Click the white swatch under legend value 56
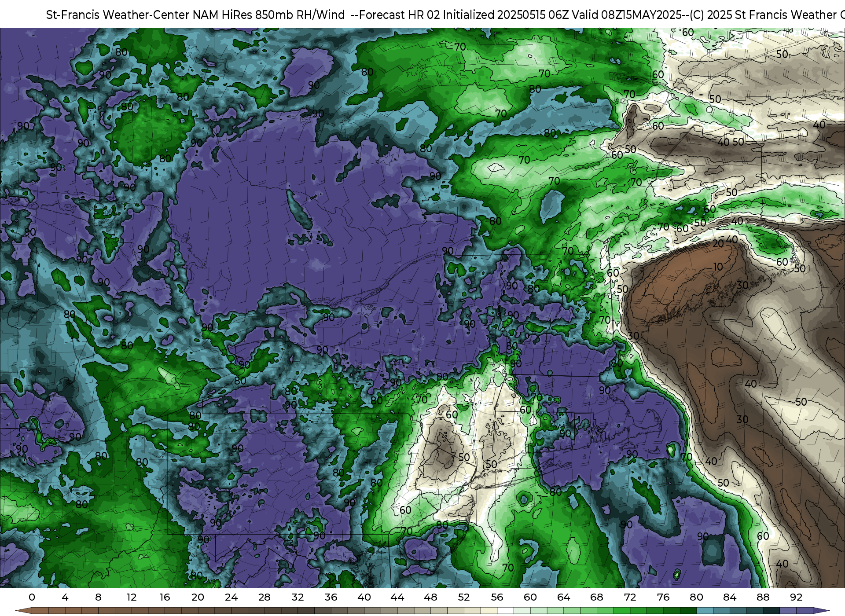The height and width of the screenshot is (616, 845). [x=505, y=611]
